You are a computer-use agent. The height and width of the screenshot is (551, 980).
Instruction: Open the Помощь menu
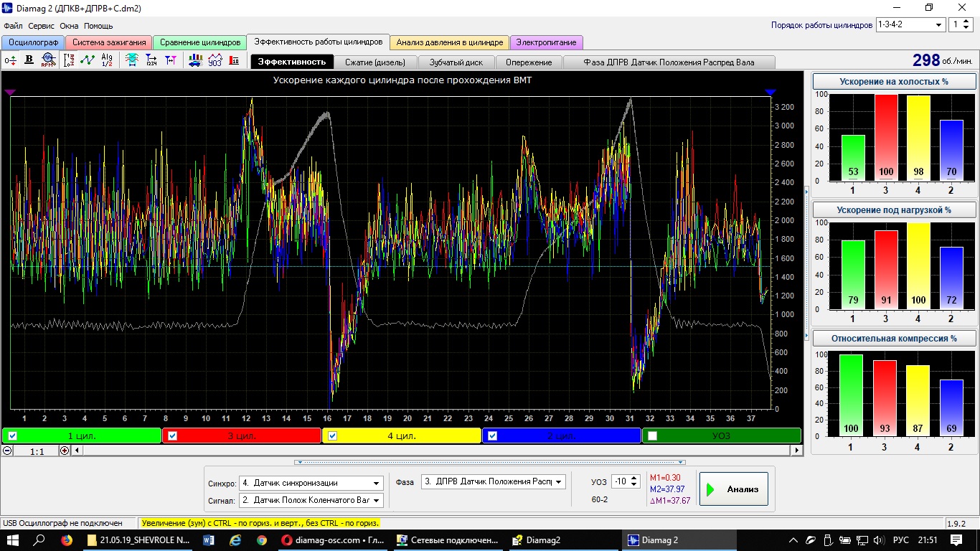tap(98, 26)
